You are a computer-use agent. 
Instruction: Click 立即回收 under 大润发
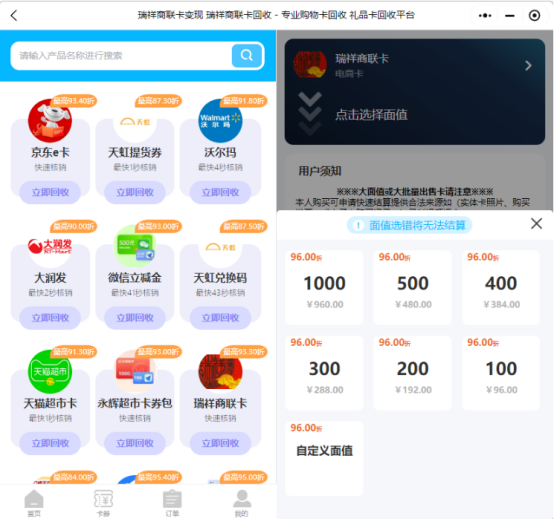pos(50,318)
